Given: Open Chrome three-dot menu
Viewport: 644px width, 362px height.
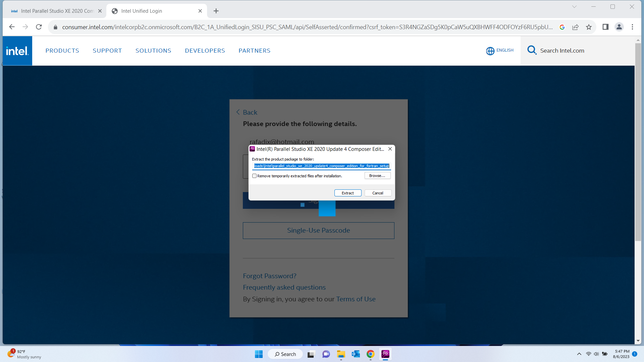Looking at the screenshot, I should [x=632, y=27].
